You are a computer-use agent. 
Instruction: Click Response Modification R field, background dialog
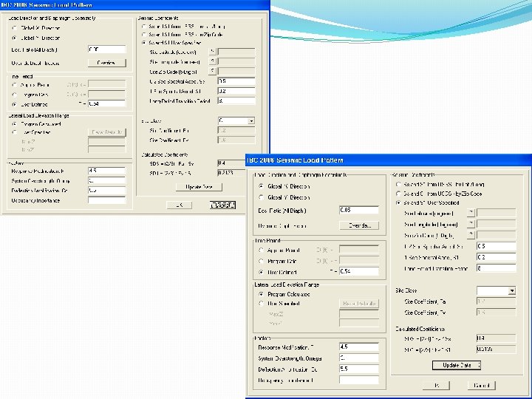click(x=106, y=171)
